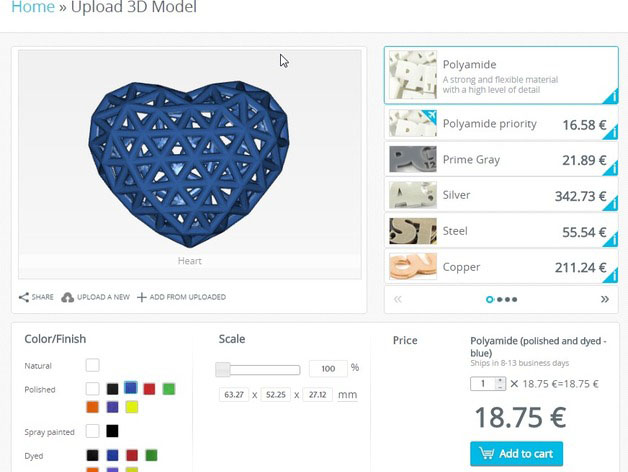628x472 pixels.
Task: Select polished red color swatch
Action: tap(149, 389)
